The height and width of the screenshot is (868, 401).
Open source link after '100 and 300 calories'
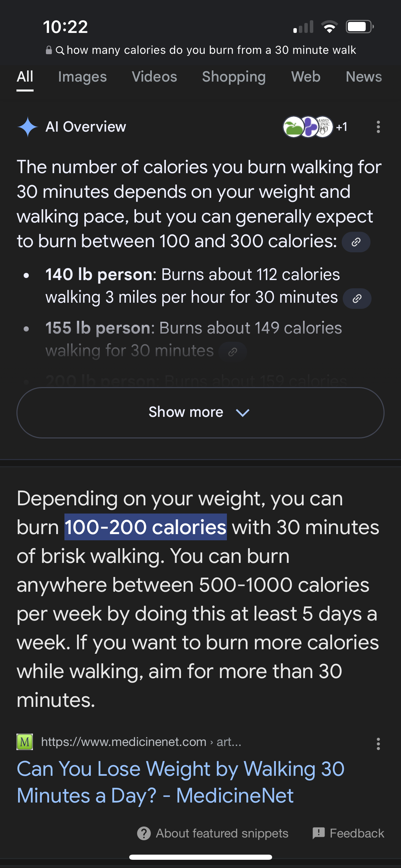click(356, 242)
